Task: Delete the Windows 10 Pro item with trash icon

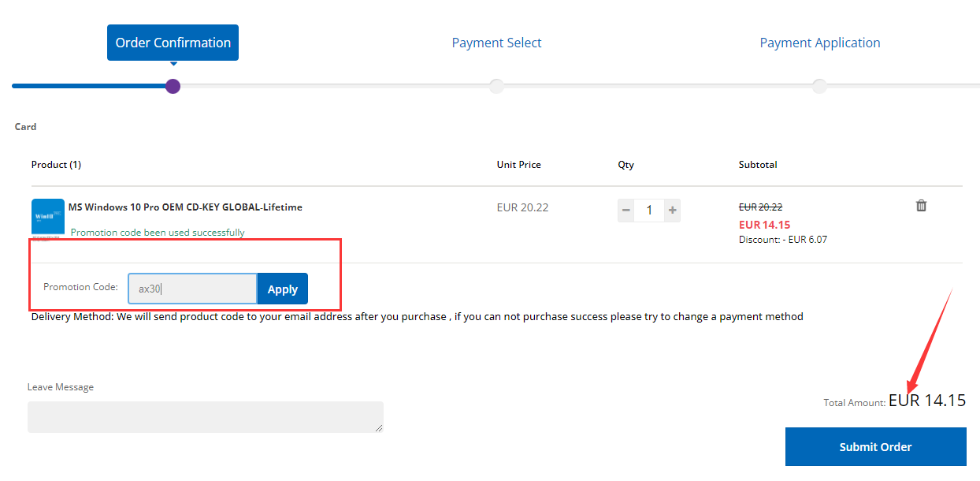Action: [x=921, y=206]
